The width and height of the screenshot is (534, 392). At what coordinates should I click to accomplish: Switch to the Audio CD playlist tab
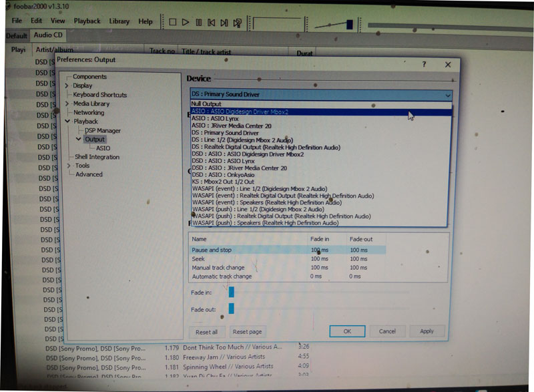pyautogui.click(x=48, y=35)
